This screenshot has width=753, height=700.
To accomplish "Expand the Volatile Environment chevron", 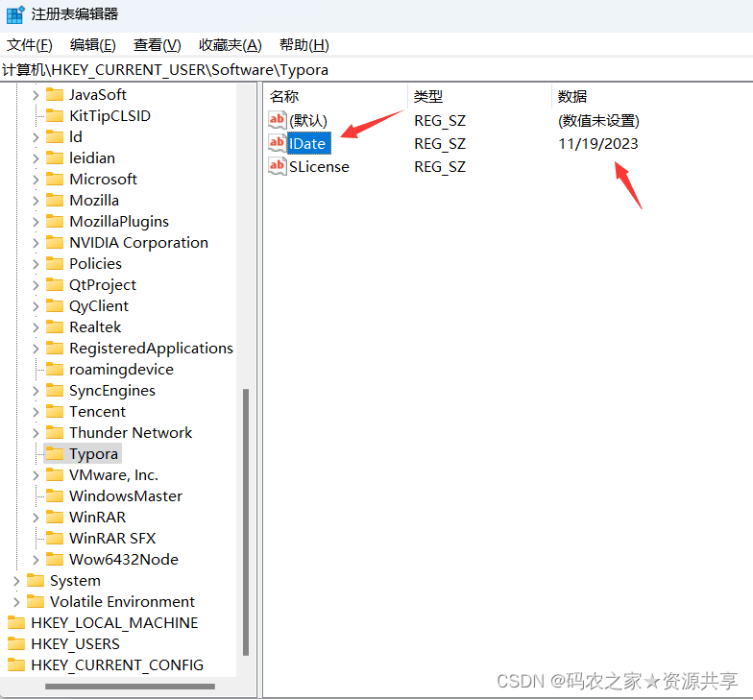I will coord(16,602).
